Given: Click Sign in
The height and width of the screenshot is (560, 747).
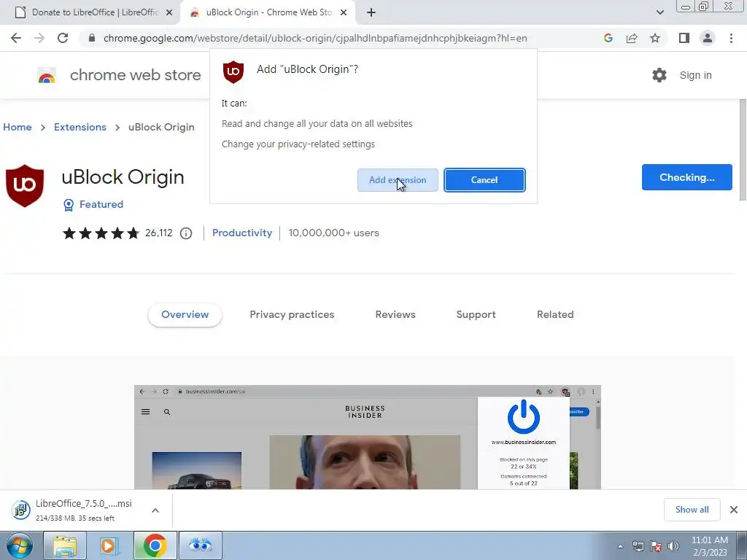Looking at the screenshot, I should coord(695,75).
